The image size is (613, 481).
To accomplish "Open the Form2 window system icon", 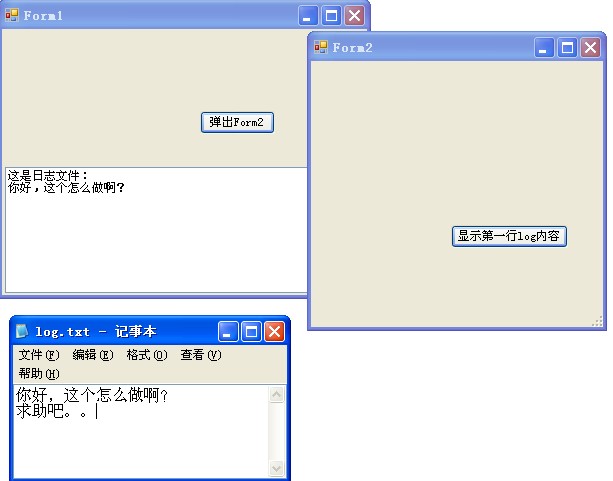I will [x=321, y=47].
